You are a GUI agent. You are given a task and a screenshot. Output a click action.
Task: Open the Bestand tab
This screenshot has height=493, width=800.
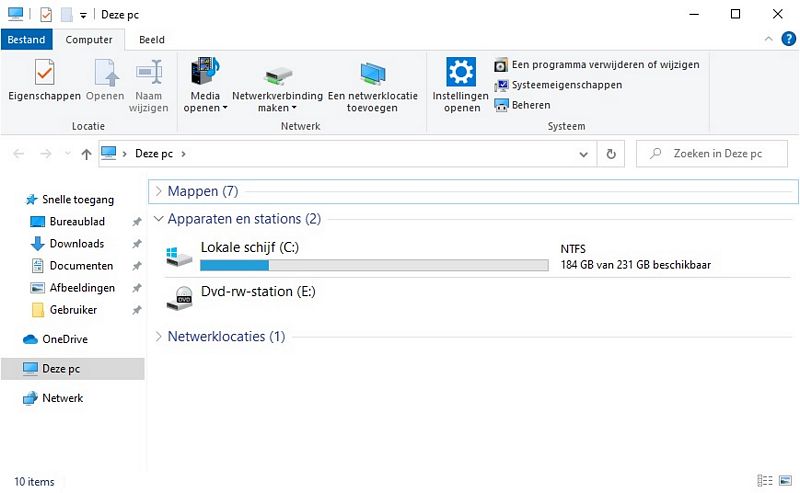tap(27, 40)
